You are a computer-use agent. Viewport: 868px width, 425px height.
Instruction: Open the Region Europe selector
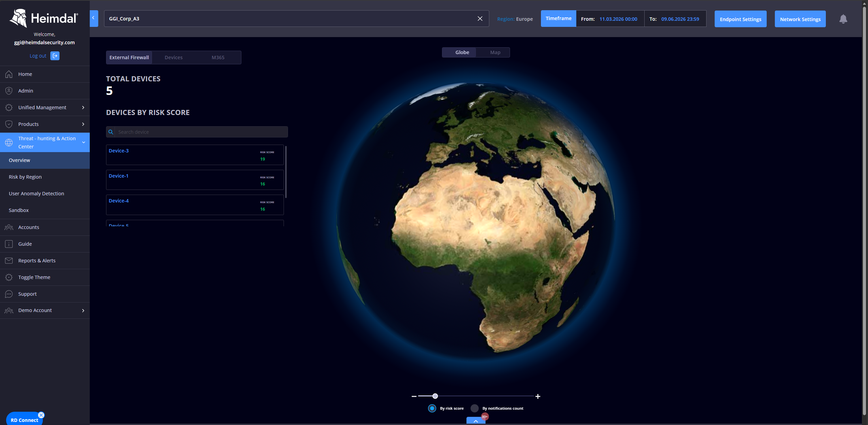click(x=515, y=19)
